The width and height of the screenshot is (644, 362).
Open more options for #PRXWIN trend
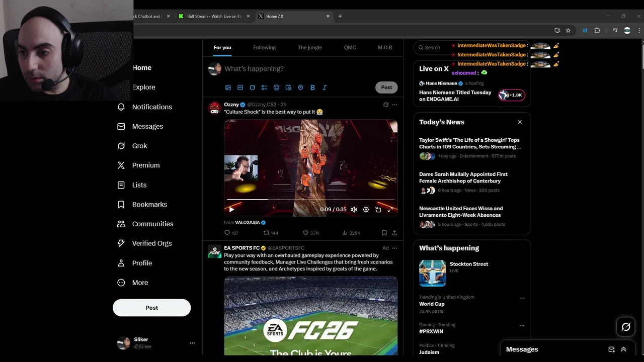click(x=522, y=325)
